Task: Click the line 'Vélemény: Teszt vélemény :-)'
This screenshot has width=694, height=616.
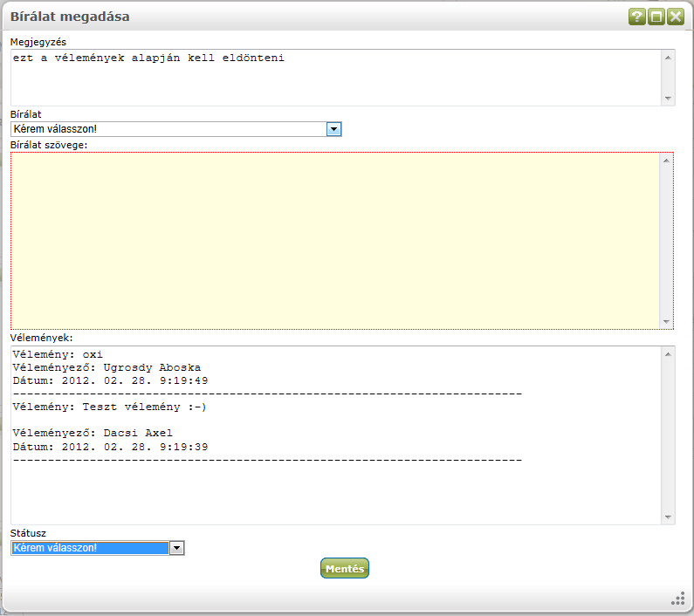Action: tap(109, 407)
